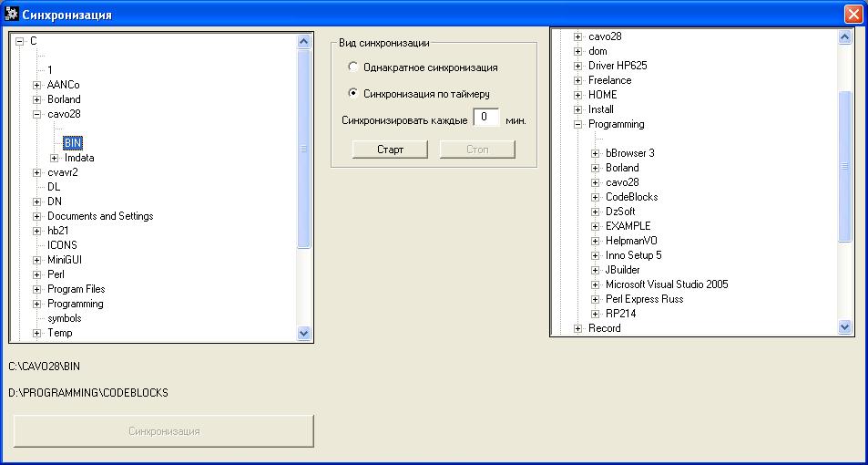Select Imdata folder label
Viewport: 868px width, 465px height.
pos(79,158)
